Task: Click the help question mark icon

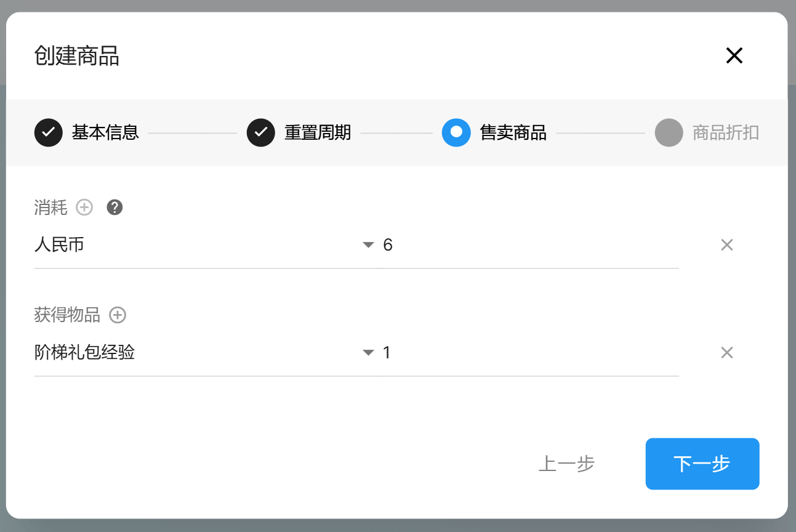Action: pos(115,208)
